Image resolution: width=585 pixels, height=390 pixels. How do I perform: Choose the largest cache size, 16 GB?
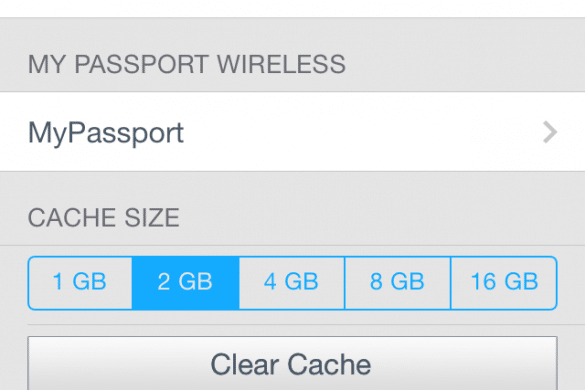pos(504,283)
